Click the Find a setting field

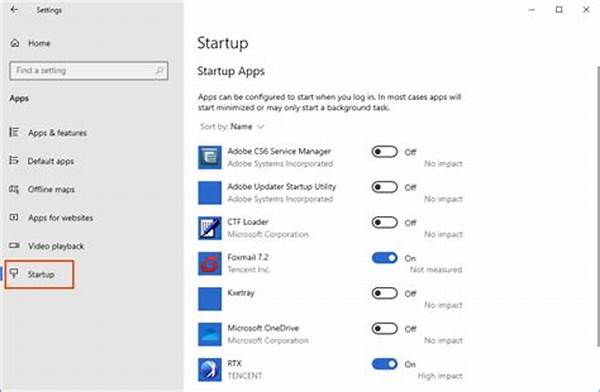coord(89,70)
